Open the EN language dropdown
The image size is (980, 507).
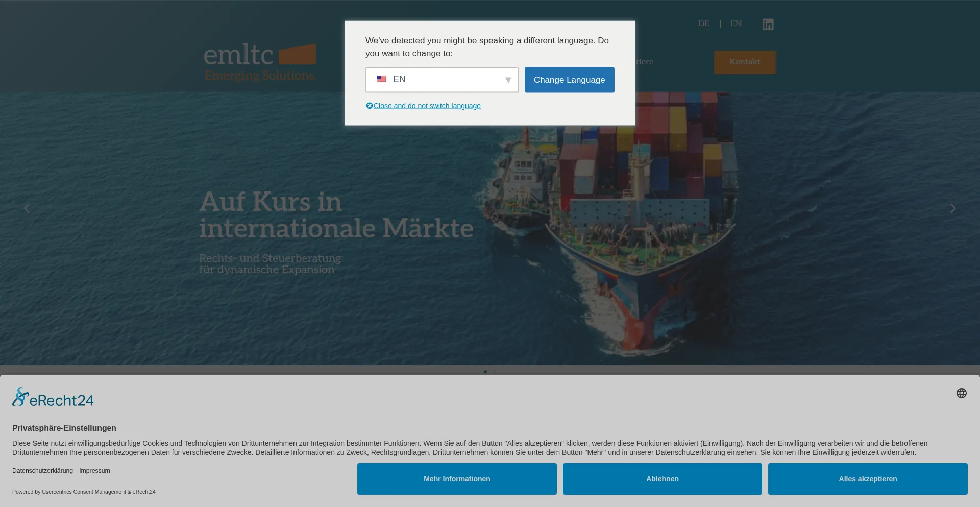point(442,80)
